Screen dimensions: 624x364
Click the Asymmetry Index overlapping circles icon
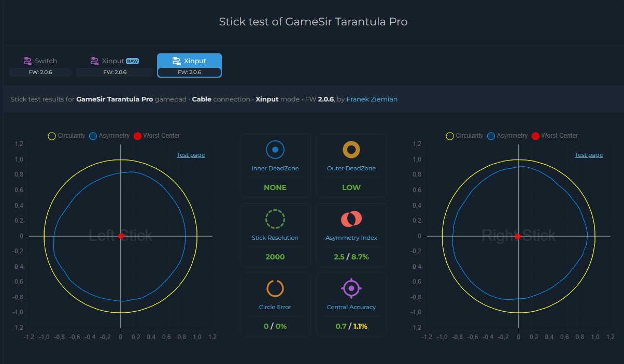pos(351,219)
